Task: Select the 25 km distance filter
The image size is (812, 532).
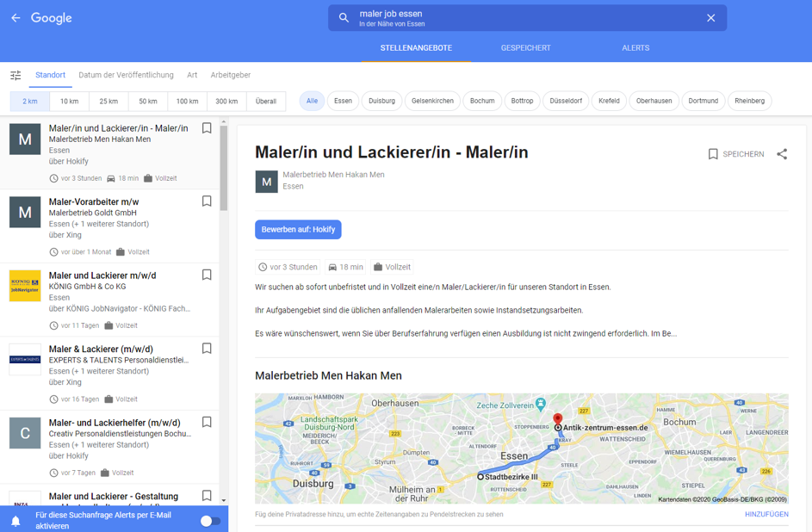Action: pos(108,101)
